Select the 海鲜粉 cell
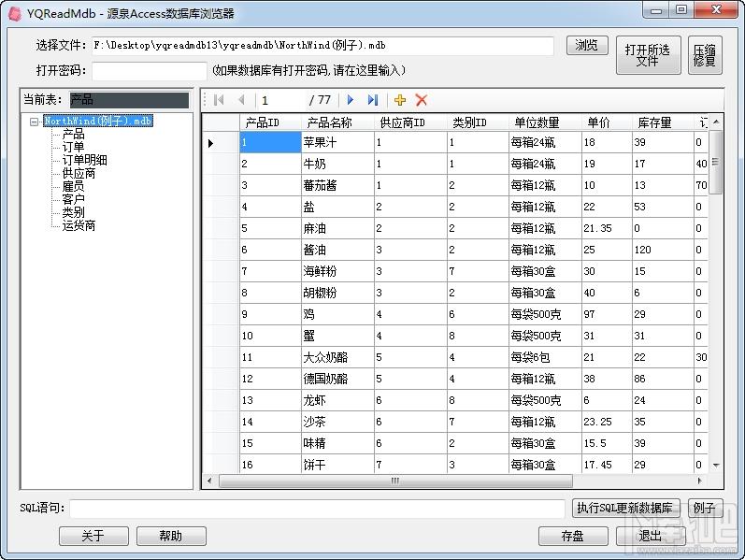Viewport: 745px width, 560px height. [337, 271]
